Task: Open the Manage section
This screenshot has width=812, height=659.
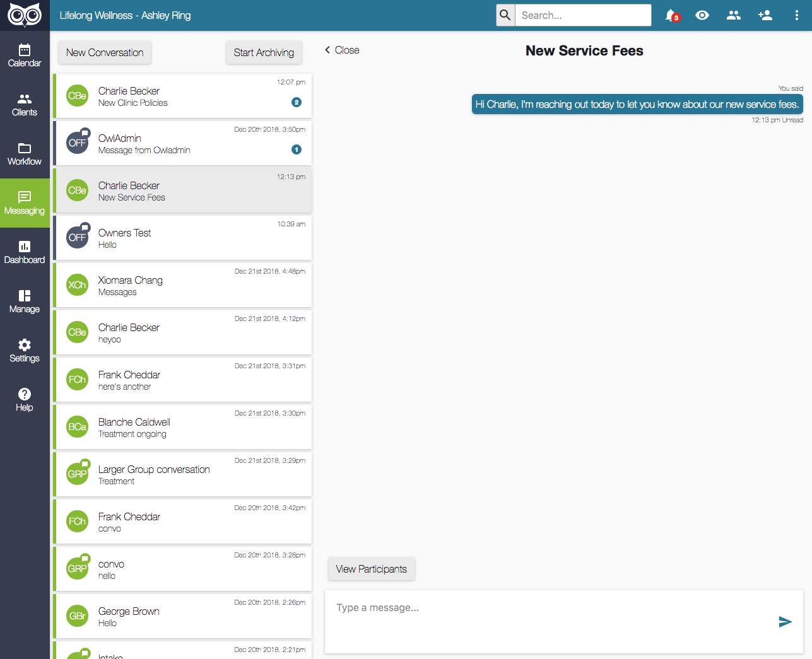Action: (x=25, y=301)
